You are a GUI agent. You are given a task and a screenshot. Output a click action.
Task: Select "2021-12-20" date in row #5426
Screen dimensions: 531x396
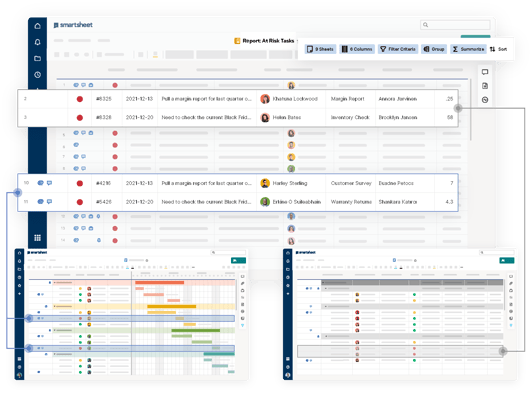(139, 202)
